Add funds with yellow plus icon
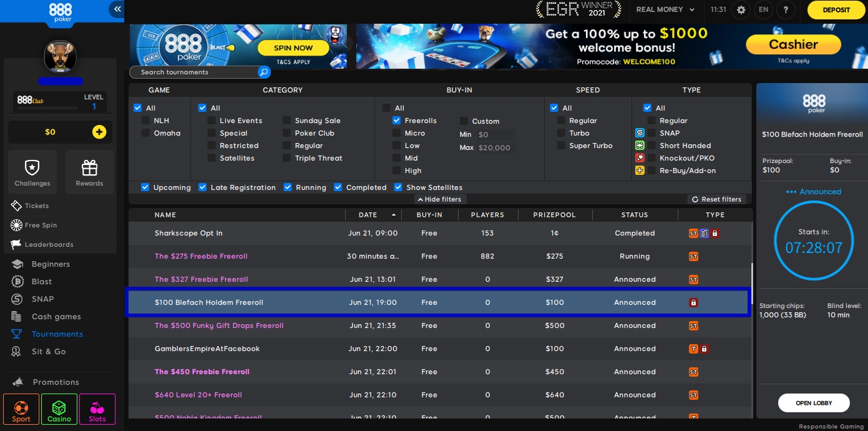The width and height of the screenshot is (868, 431). 99,132
